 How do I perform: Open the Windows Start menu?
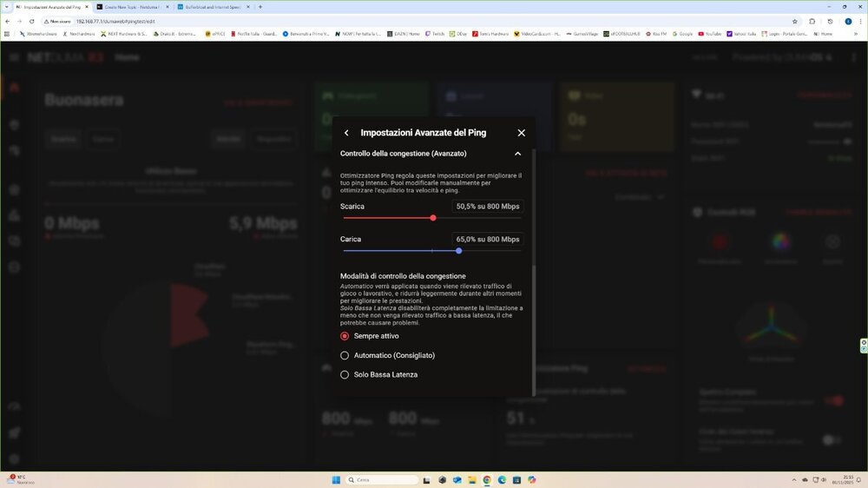(336, 479)
